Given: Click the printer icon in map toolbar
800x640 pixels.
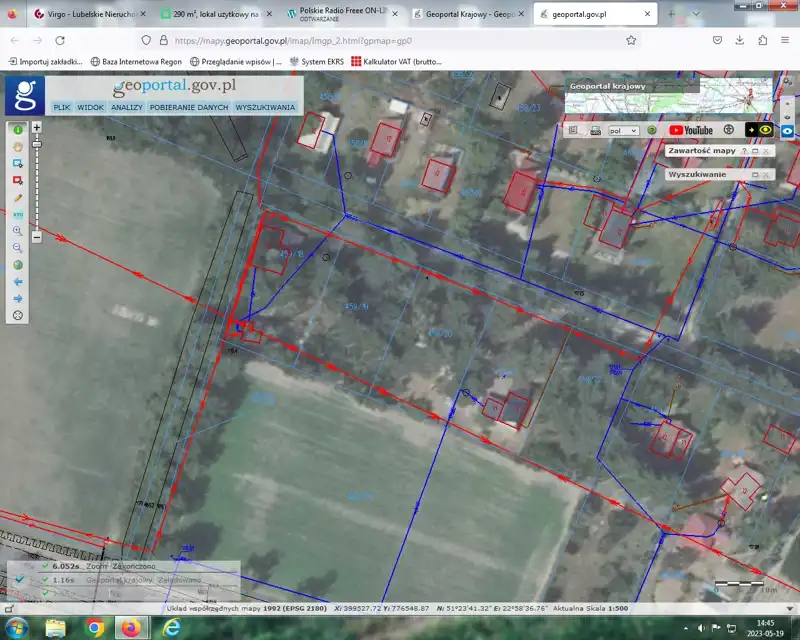Looking at the screenshot, I should click(x=595, y=130).
